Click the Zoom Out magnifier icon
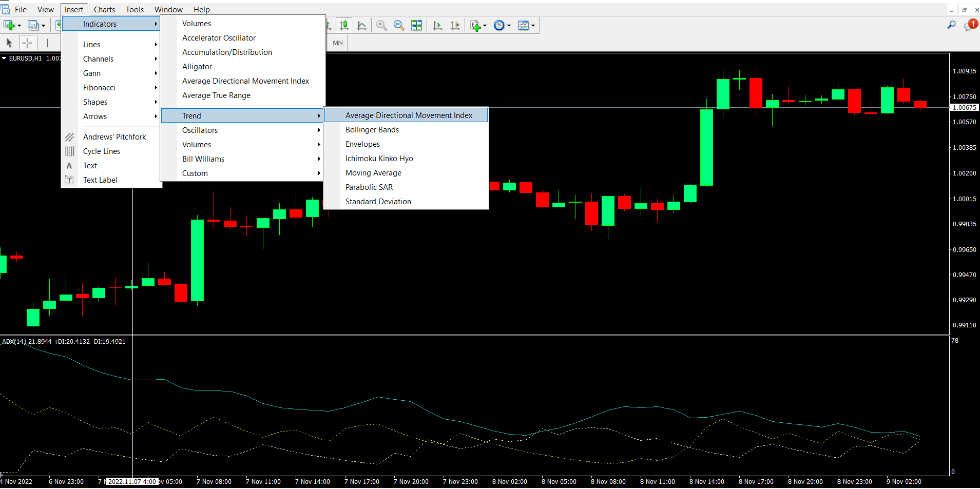The width and height of the screenshot is (980, 489). point(399,25)
